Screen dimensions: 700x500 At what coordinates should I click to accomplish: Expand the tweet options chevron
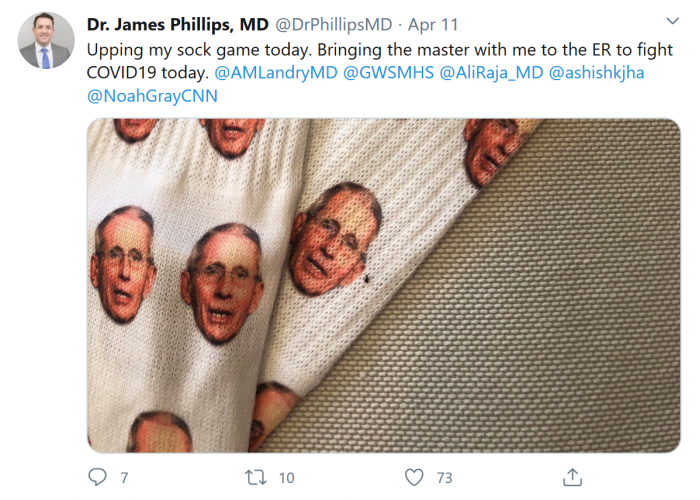tap(671, 22)
